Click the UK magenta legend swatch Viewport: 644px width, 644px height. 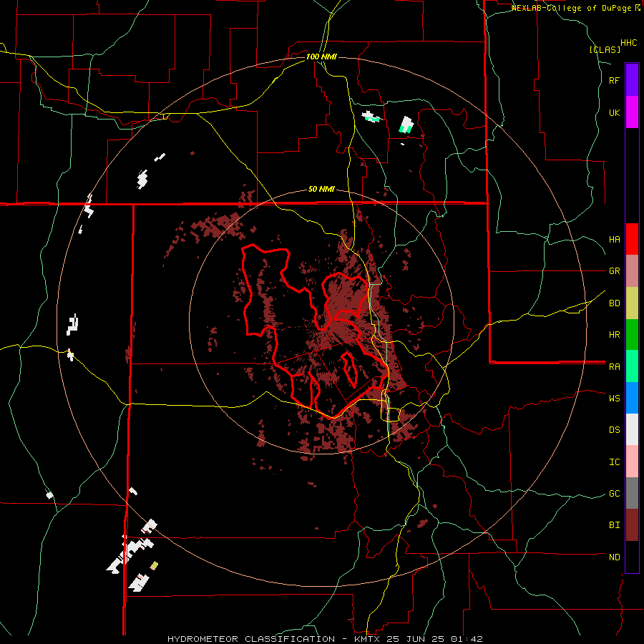click(x=632, y=112)
